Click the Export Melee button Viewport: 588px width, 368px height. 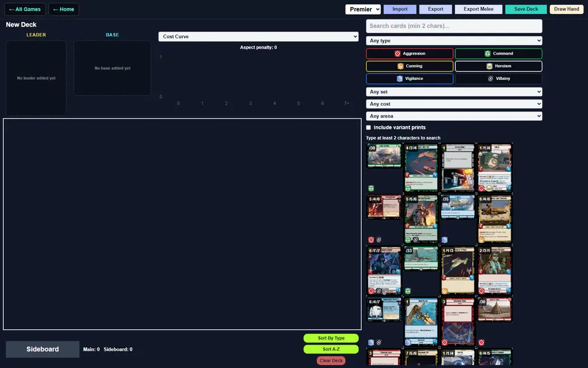[478, 10]
